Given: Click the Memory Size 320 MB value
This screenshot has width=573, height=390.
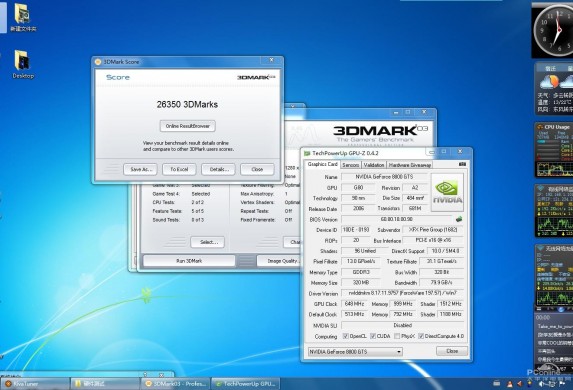Looking at the screenshot, I should coord(361,283).
